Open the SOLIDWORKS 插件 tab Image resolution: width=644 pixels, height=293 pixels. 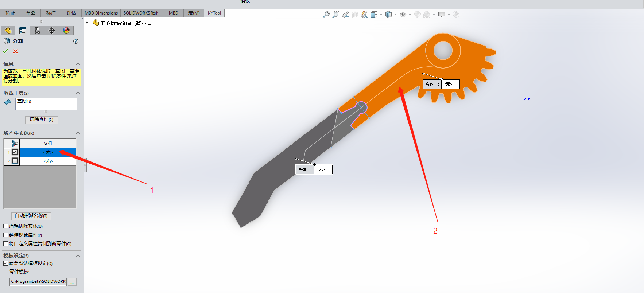tap(142, 13)
